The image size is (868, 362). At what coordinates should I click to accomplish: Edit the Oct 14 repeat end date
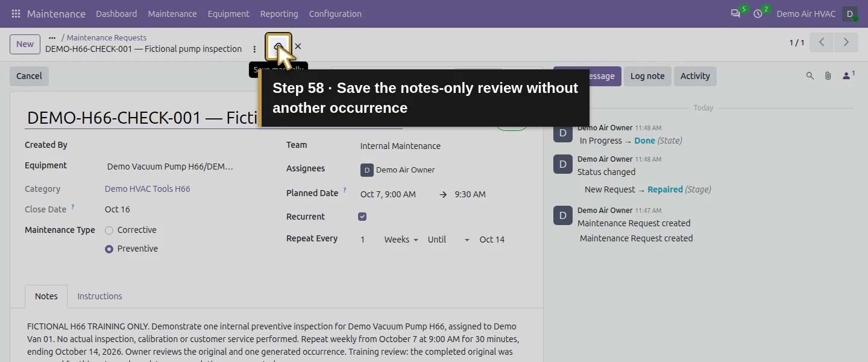(492, 240)
